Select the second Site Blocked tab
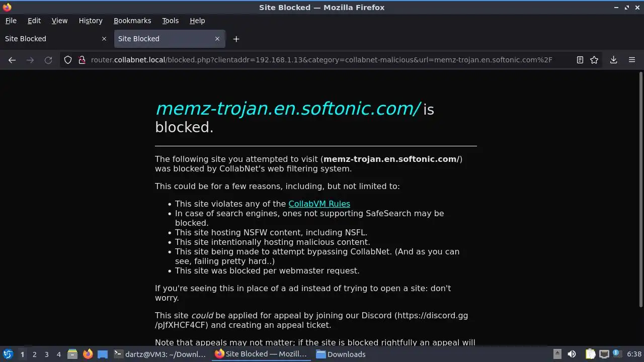 coord(170,39)
